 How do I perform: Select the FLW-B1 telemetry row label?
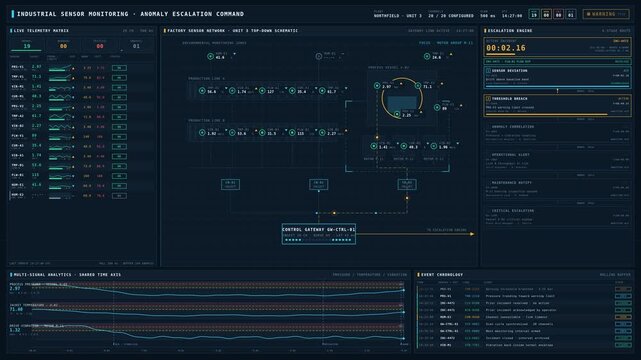(x=18, y=175)
